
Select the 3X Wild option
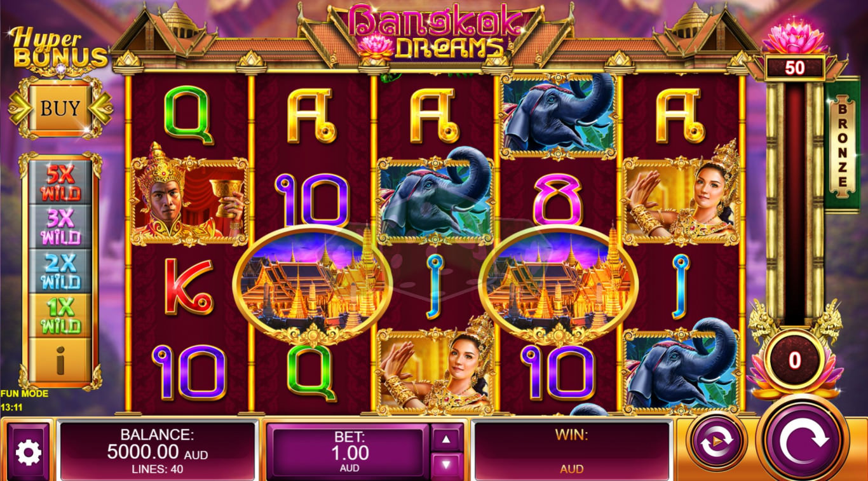[60, 226]
